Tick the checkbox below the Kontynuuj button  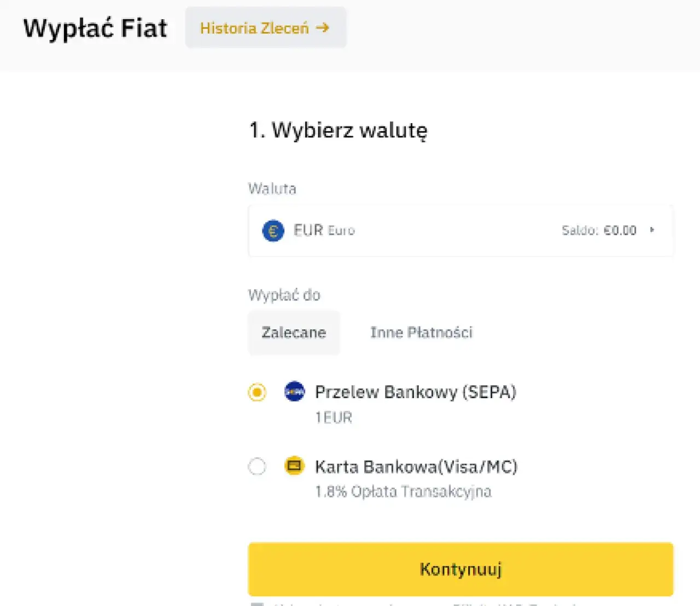pos(257,603)
